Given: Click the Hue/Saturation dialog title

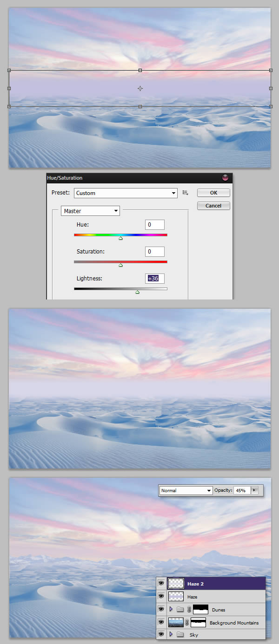Looking at the screenshot, I should pos(65,178).
